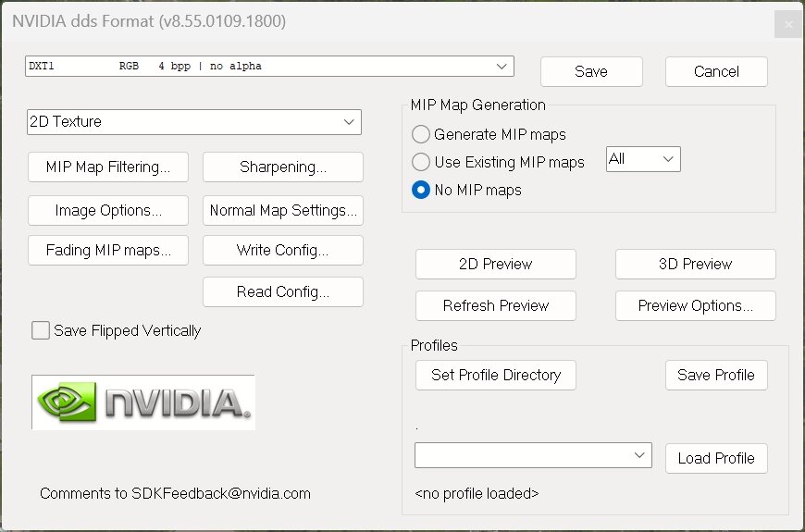This screenshot has width=805, height=532.
Task: Click Refresh Preview button
Action: tap(496, 305)
